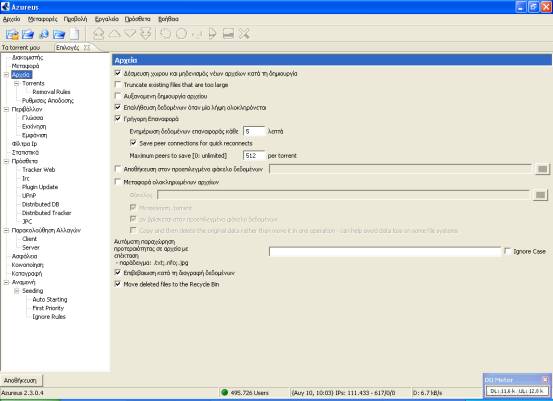Select First Priority in the tree
This screenshot has width=553, height=401.
[x=48, y=308]
